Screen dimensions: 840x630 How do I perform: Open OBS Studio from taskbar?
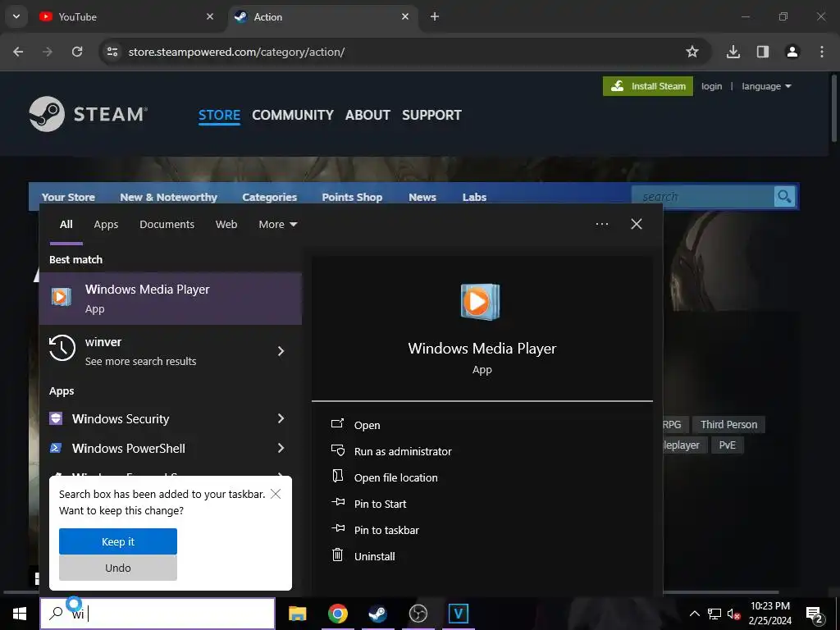[418, 614]
